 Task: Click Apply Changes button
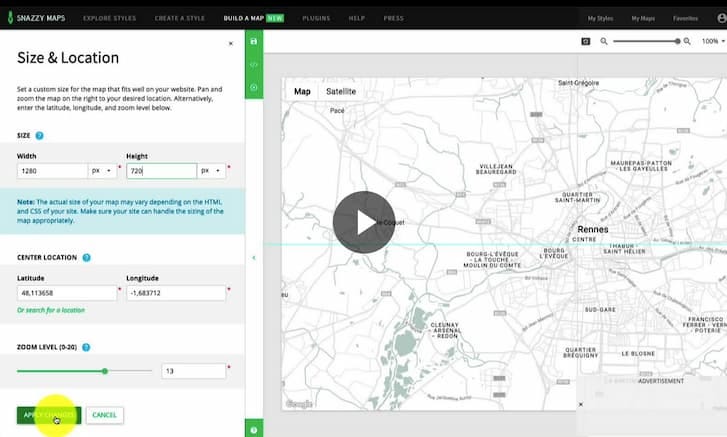pos(49,415)
